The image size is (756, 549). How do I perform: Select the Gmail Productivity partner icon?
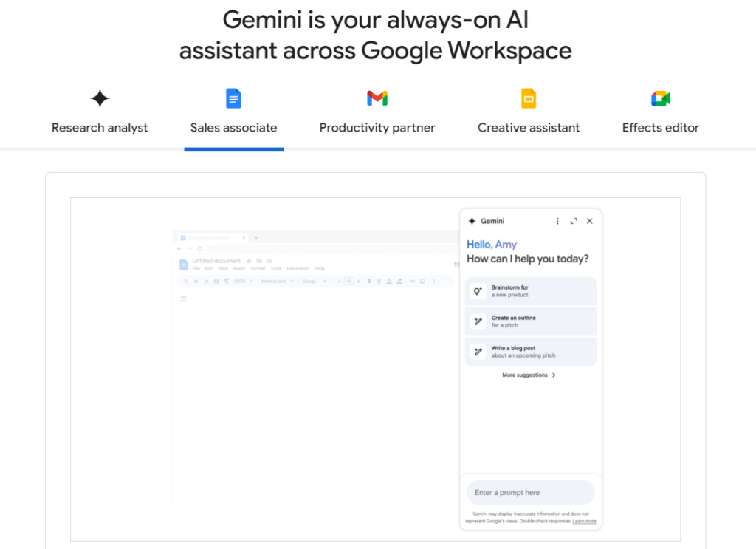click(377, 98)
